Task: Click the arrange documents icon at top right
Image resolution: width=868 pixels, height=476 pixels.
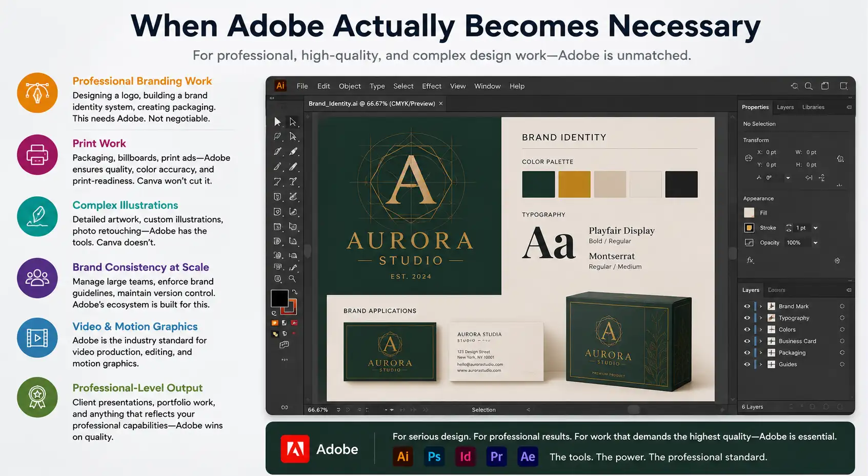Action: [825, 86]
